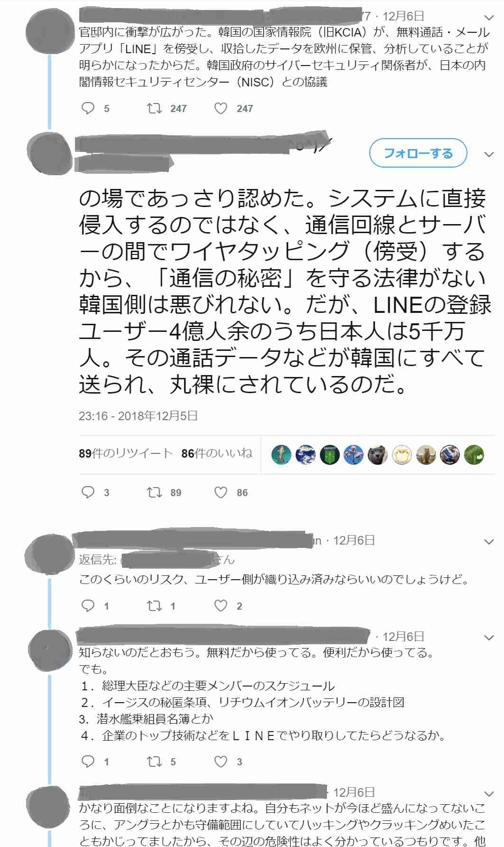Click the 23:16 - 2018年12月5日 timestamp
The width and height of the screenshot is (504, 847).
click(x=138, y=416)
